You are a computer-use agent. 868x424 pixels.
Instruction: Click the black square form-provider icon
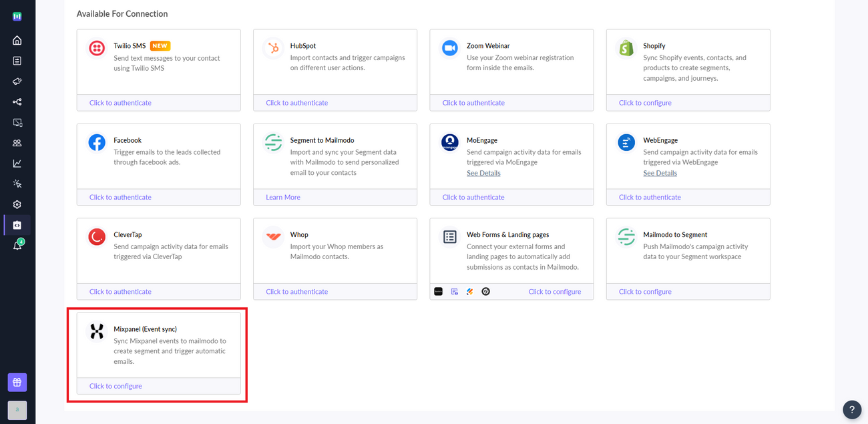pyautogui.click(x=439, y=292)
